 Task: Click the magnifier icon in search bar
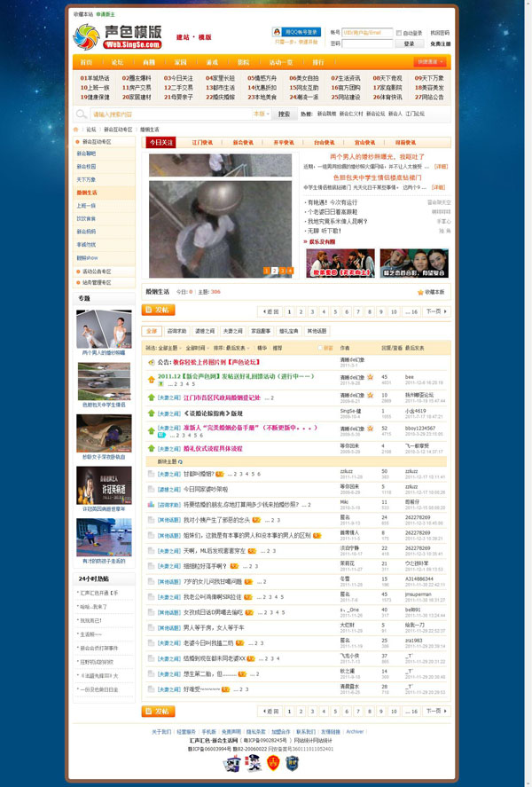[x=82, y=114]
